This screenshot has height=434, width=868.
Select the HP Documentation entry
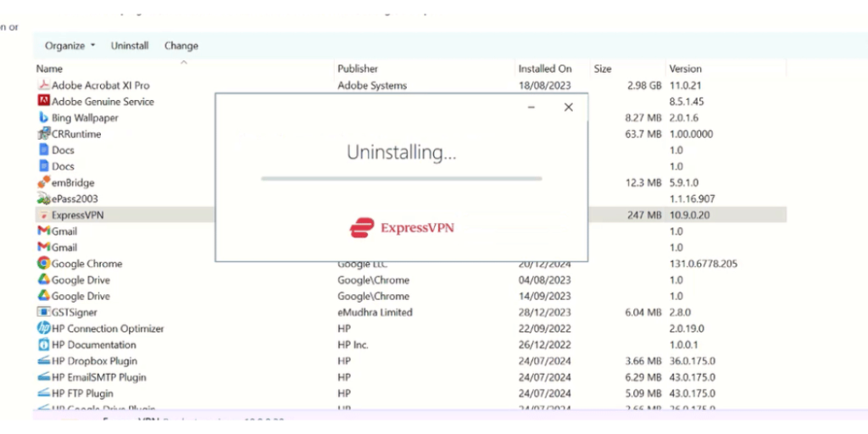pyautogui.click(x=93, y=344)
